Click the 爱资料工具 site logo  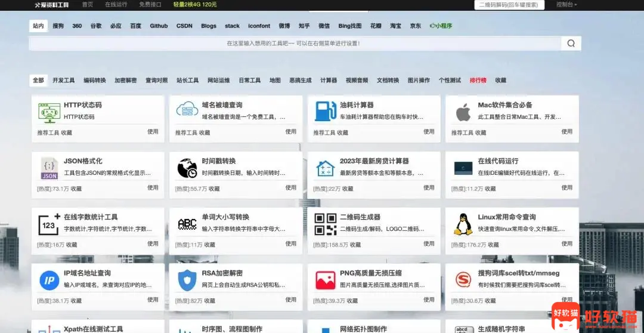click(52, 5)
